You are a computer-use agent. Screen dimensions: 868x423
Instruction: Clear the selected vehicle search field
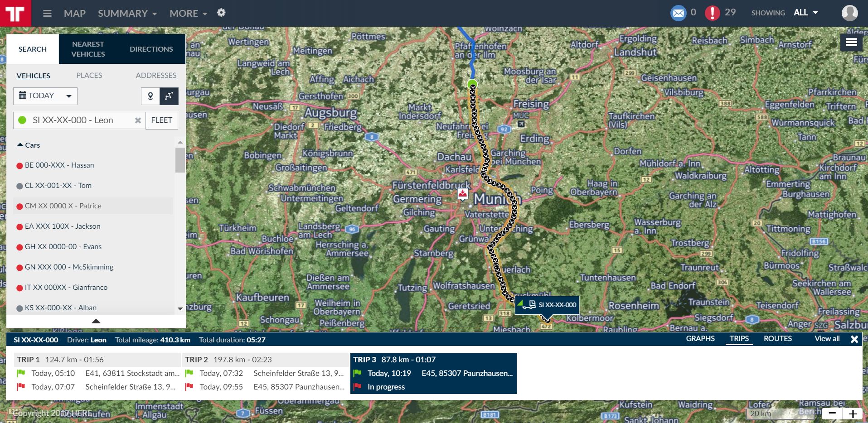[138, 120]
